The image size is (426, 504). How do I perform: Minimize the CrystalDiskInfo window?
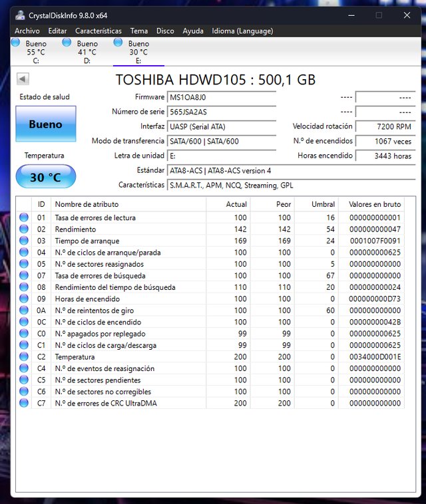pos(351,15)
